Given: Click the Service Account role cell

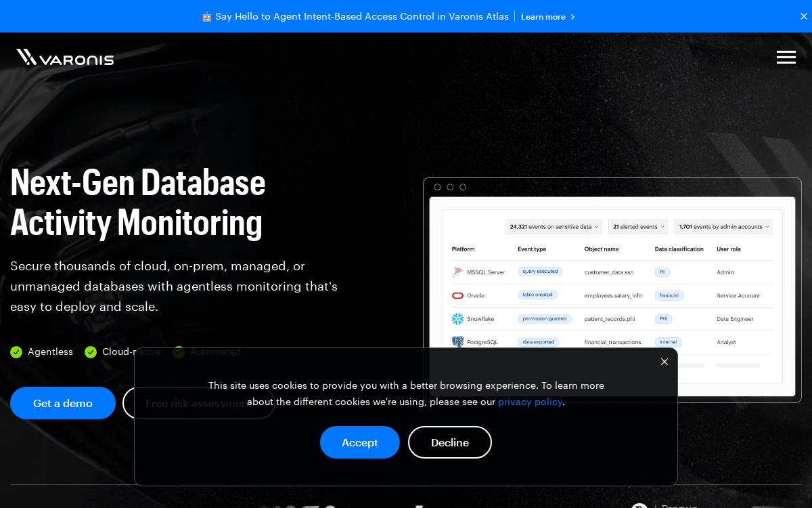Looking at the screenshot, I should 738,296.
